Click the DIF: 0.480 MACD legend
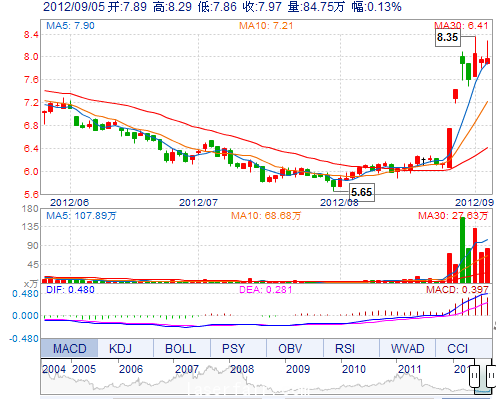The image size is (496, 399). pos(70,289)
